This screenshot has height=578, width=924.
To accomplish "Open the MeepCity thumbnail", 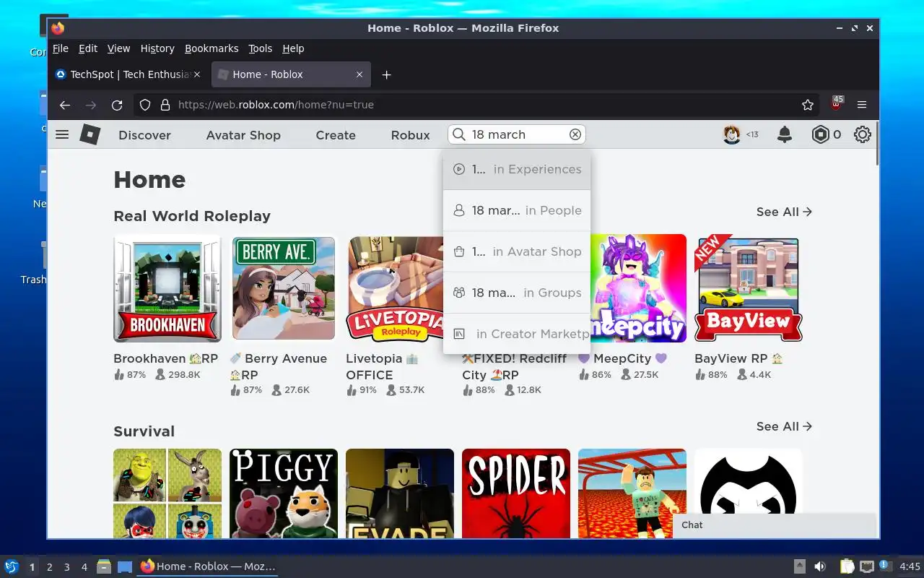I will (638, 288).
